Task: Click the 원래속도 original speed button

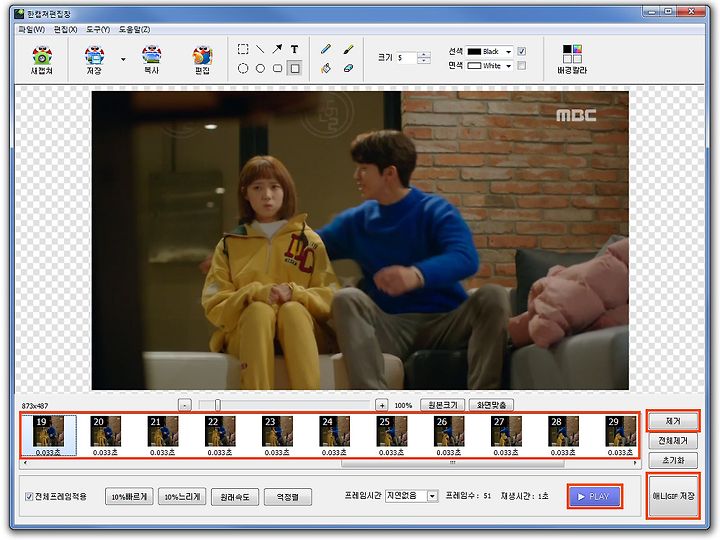Action: click(x=235, y=497)
